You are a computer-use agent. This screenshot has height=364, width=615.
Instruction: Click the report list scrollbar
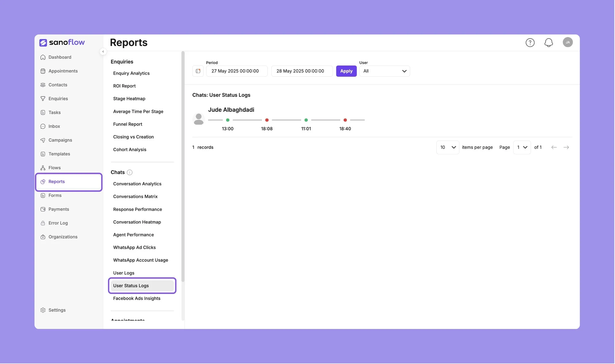coord(183,167)
